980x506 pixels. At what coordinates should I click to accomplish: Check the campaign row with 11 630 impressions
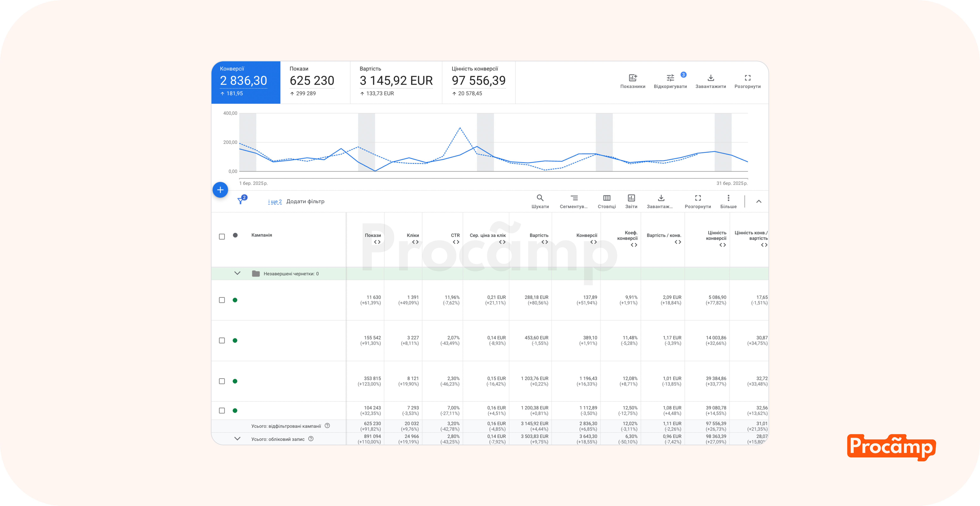pos(222,300)
